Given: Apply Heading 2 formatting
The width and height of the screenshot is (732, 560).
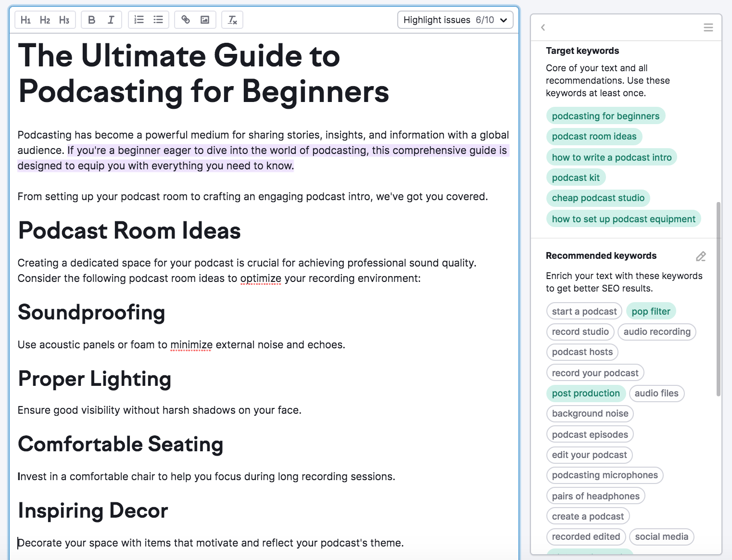Looking at the screenshot, I should pyautogui.click(x=45, y=20).
